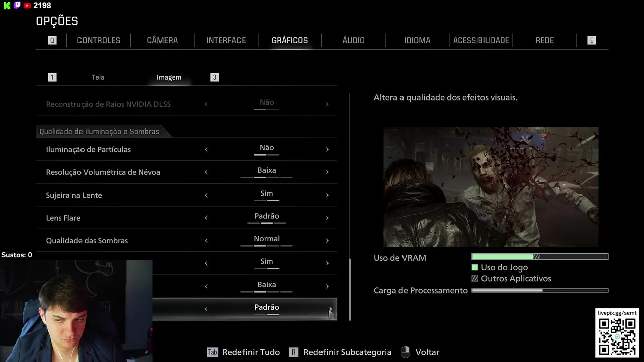Click the E next-tab key icon

pos(592,40)
